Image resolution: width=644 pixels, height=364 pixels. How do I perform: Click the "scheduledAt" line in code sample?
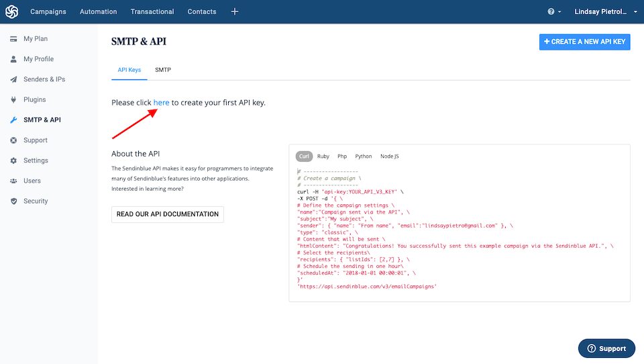click(356, 273)
